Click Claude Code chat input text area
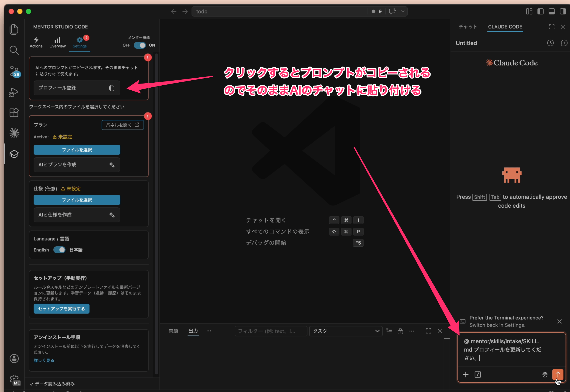The height and width of the screenshot is (392, 570). [x=511, y=350]
